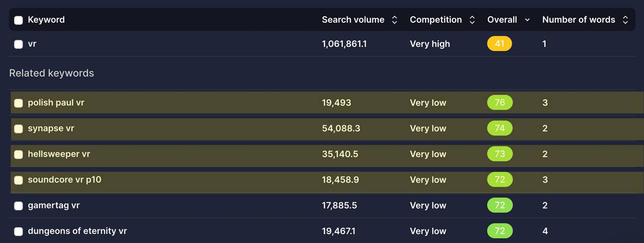Mark the 'soundcore vr p10' checkbox

19,180
